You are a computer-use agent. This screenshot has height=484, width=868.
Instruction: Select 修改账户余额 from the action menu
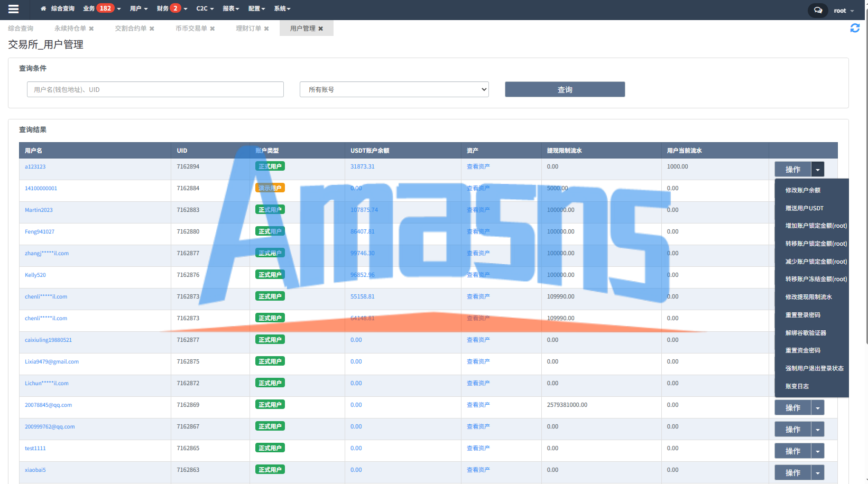(x=803, y=190)
